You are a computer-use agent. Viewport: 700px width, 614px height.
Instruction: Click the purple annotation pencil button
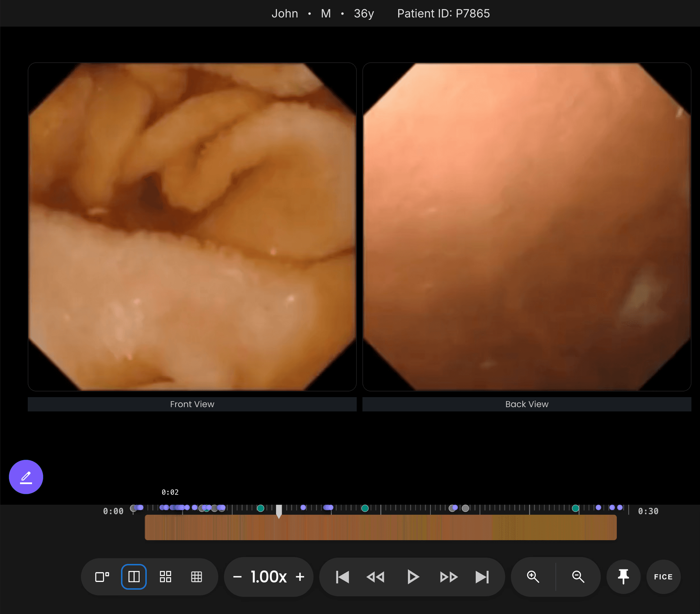click(x=26, y=477)
